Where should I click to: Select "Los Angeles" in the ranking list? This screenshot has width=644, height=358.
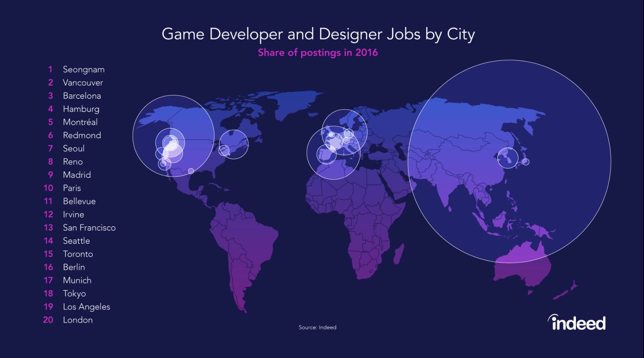click(x=86, y=307)
